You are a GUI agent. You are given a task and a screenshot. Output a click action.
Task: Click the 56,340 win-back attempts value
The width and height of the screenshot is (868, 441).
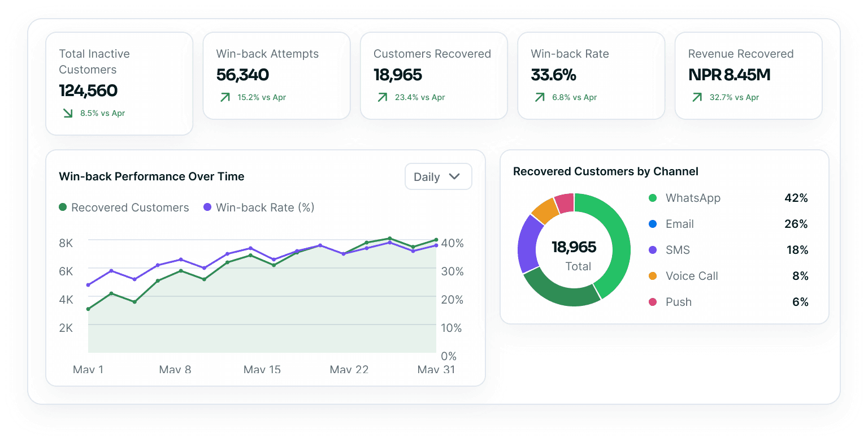click(x=242, y=75)
